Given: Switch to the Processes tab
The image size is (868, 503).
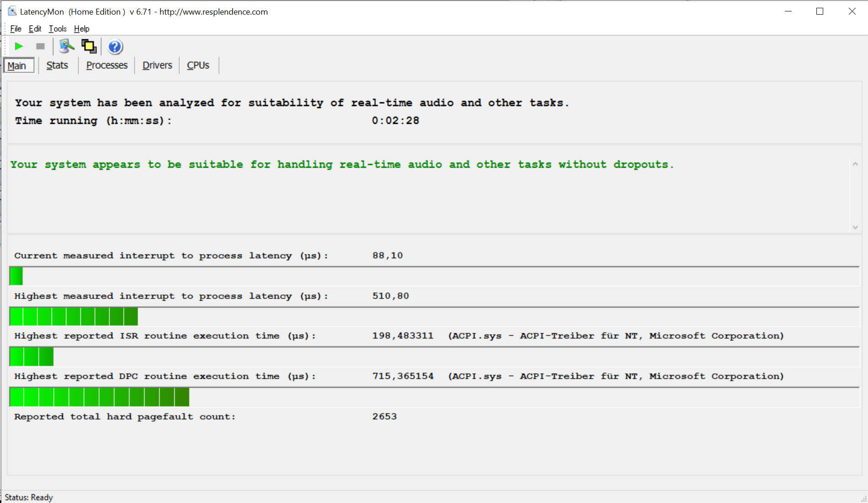Looking at the screenshot, I should coord(107,65).
